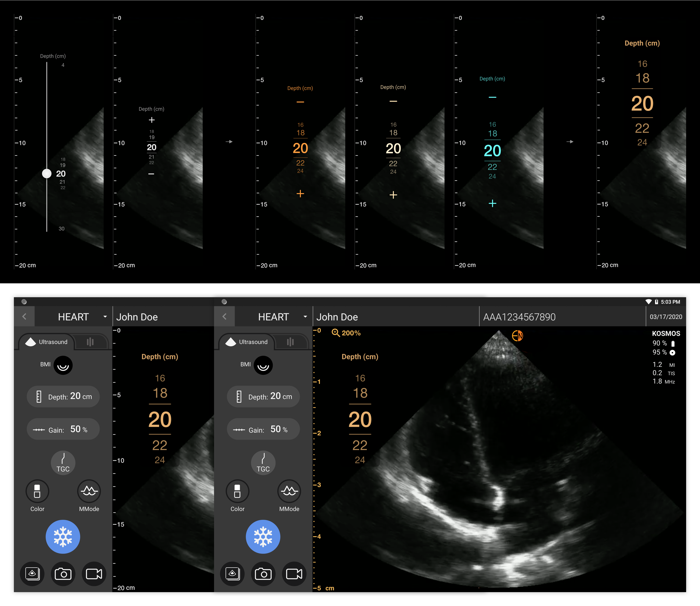Screen dimensions: 700x606
Task: Select depth 24 in left mockup depth picker
Action: [160, 460]
